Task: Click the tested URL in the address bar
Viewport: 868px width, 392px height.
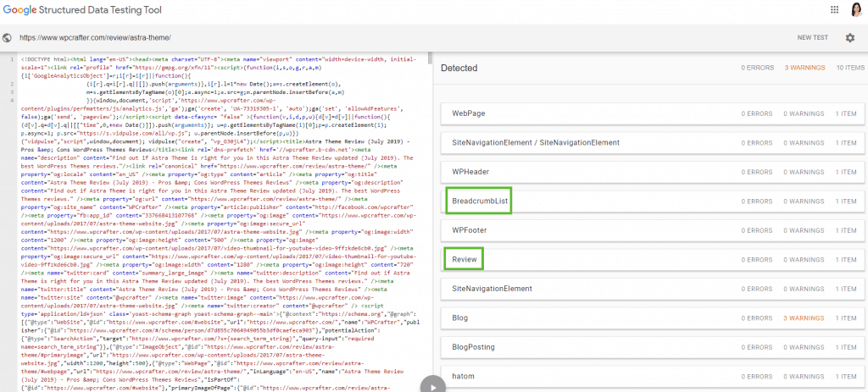Action: (94, 38)
